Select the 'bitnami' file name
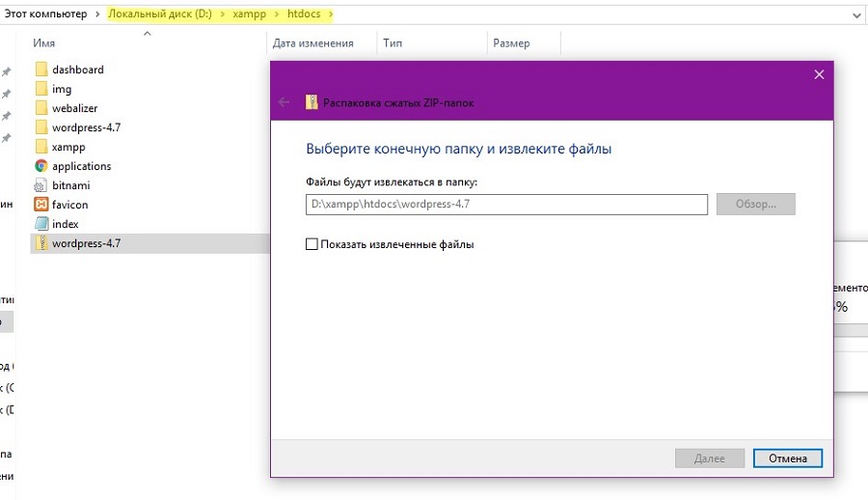This screenshot has height=500, width=868. (70, 185)
